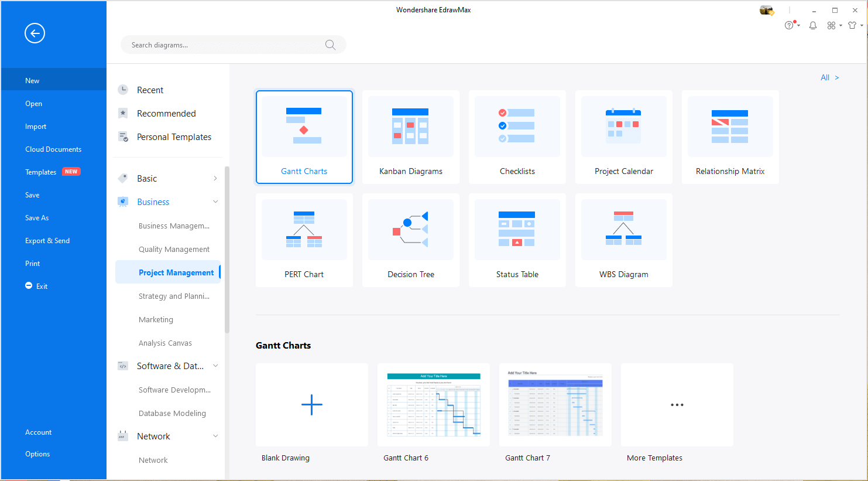The height and width of the screenshot is (481, 868).
Task: Switch to the Templates section
Action: (x=40, y=172)
